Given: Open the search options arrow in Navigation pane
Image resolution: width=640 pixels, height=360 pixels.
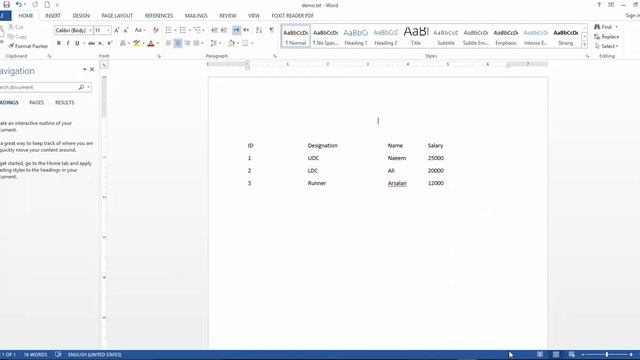Looking at the screenshot, I should click(x=89, y=87).
